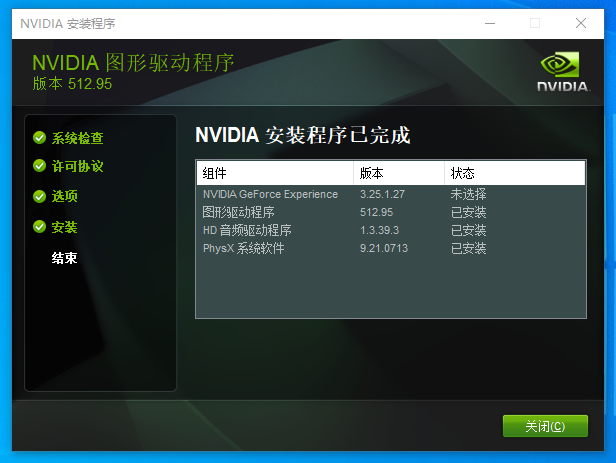Click 已安装 status for HD 音频驱动程序
The width and height of the screenshot is (616, 463).
pos(468,230)
